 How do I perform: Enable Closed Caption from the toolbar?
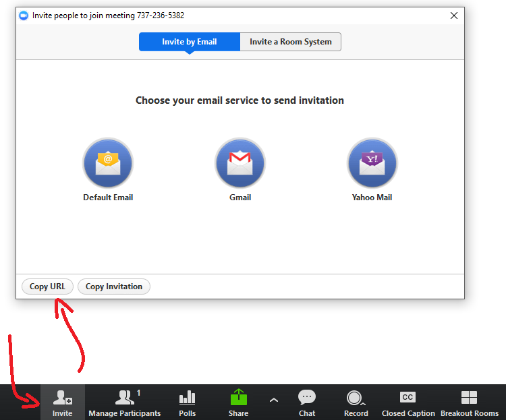[408, 402]
